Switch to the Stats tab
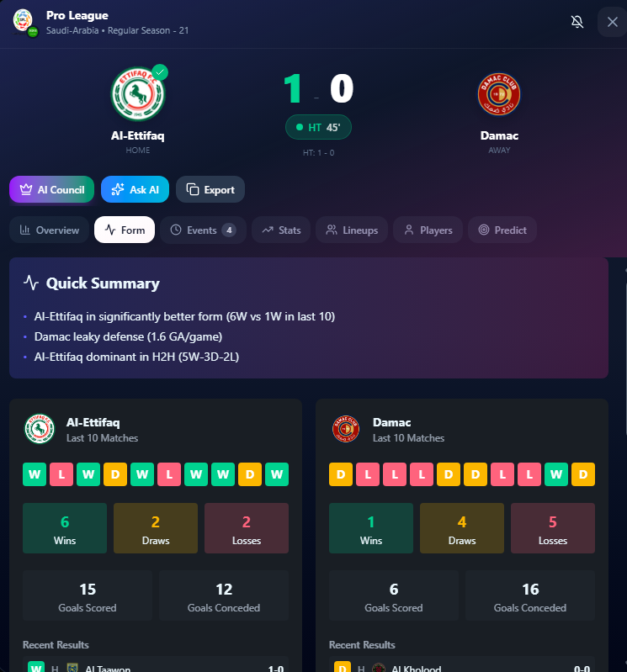 point(281,230)
